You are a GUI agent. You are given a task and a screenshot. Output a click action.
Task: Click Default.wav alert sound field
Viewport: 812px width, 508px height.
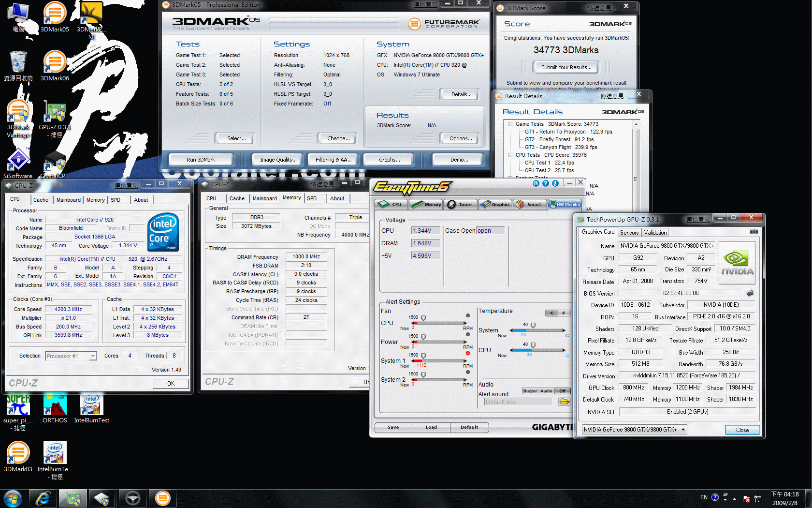(x=518, y=402)
